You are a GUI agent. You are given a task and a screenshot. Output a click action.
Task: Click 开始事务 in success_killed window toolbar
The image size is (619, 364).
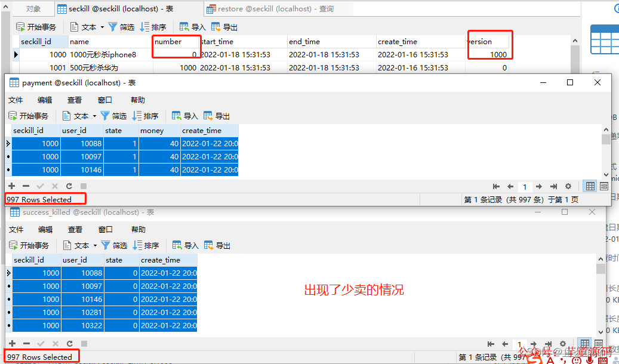click(x=29, y=245)
